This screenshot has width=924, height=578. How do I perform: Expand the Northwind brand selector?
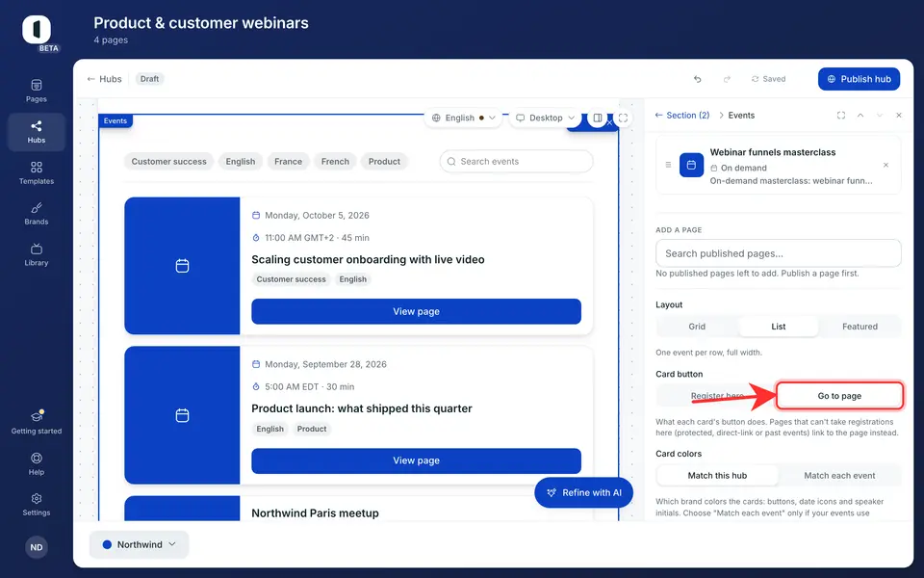pyautogui.click(x=139, y=544)
